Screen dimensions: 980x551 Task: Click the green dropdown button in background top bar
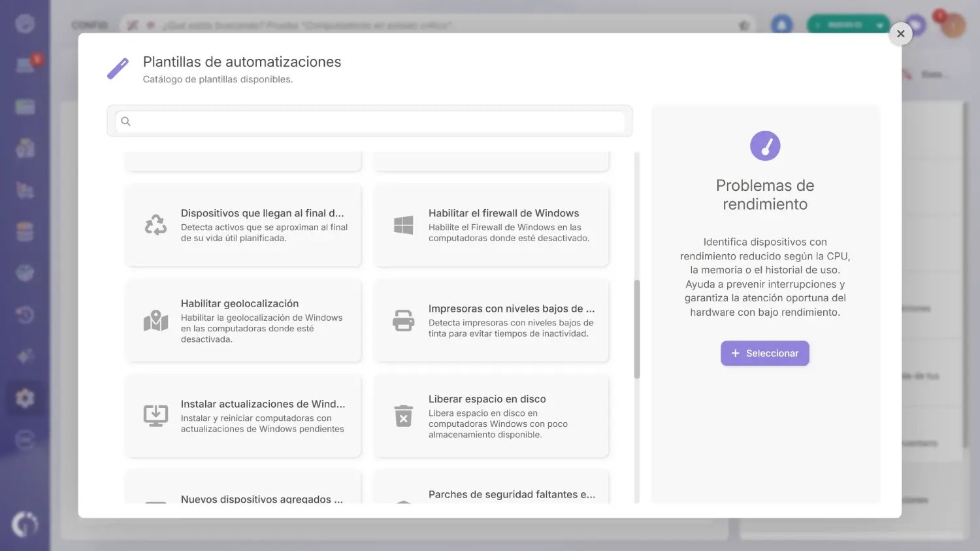click(848, 25)
